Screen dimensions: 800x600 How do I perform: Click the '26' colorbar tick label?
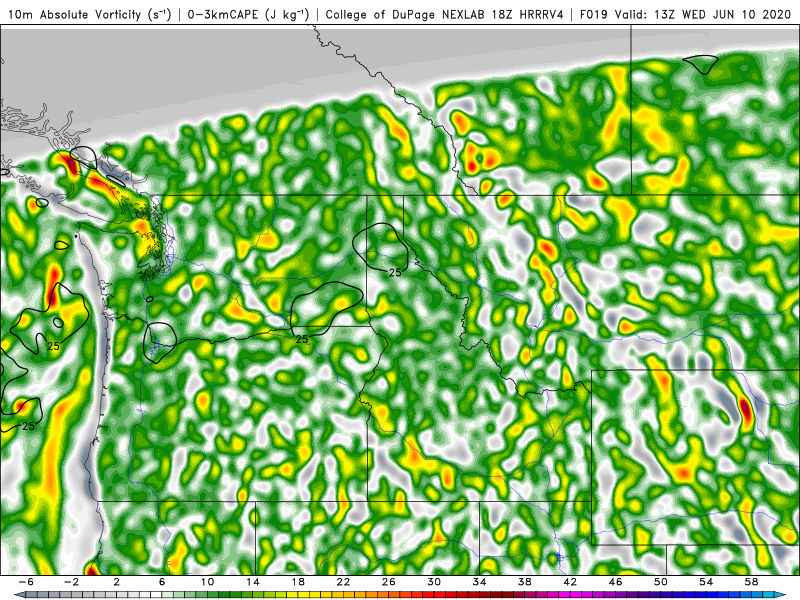pyautogui.click(x=389, y=582)
